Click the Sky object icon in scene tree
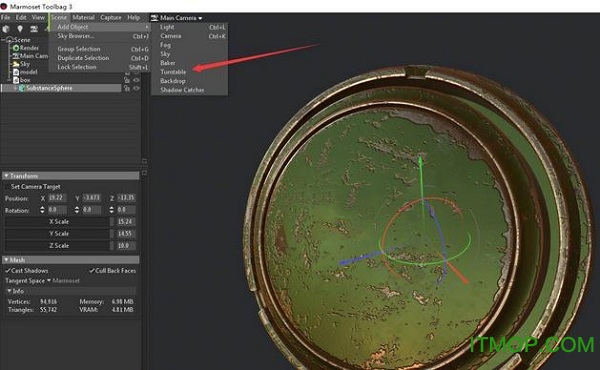Image resolution: width=600 pixels, height=370 pixels. [16, 64]
